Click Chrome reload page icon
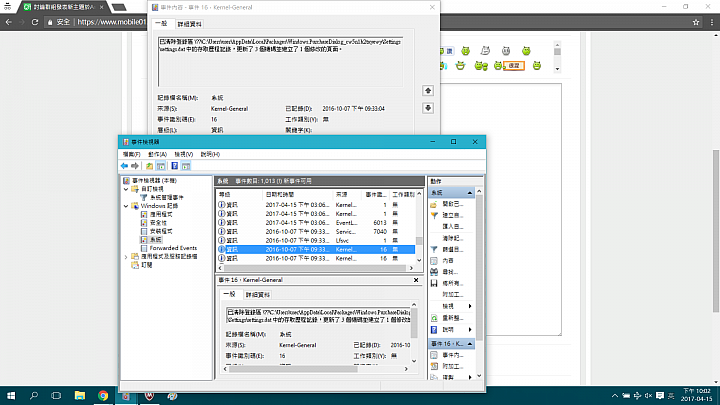Image resolution: width=720 pixels, height=405 pixels. (x=35, y=22)
